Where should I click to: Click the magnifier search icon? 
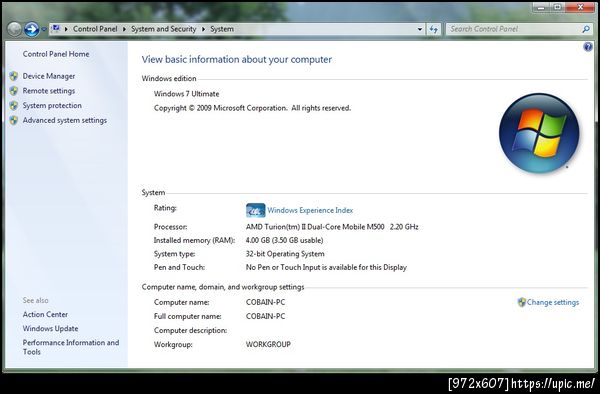586,29
